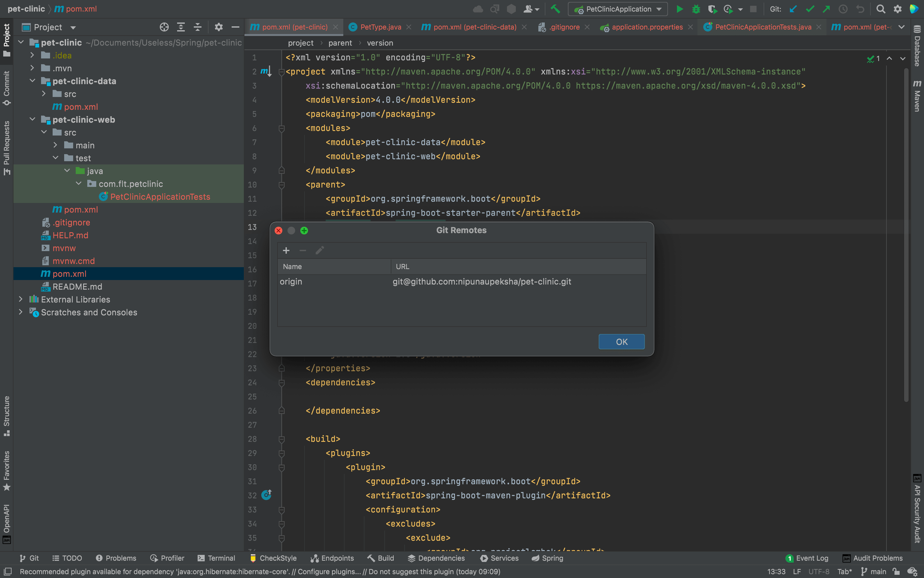Screen dimensions: 924x578
Task: Open the PetClinicApplication run configuration dropdown
Action: [x=617, y=9]
